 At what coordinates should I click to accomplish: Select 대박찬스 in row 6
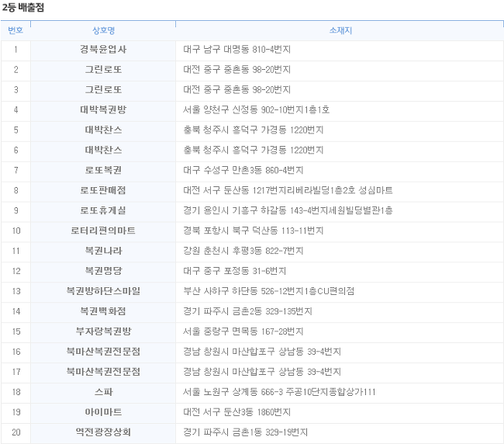[103, 150]
